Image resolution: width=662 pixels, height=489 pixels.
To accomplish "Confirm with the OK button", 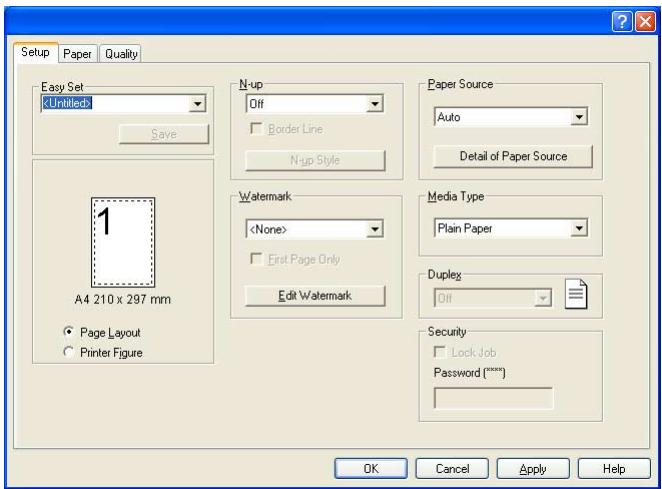I will click(371, 469).
